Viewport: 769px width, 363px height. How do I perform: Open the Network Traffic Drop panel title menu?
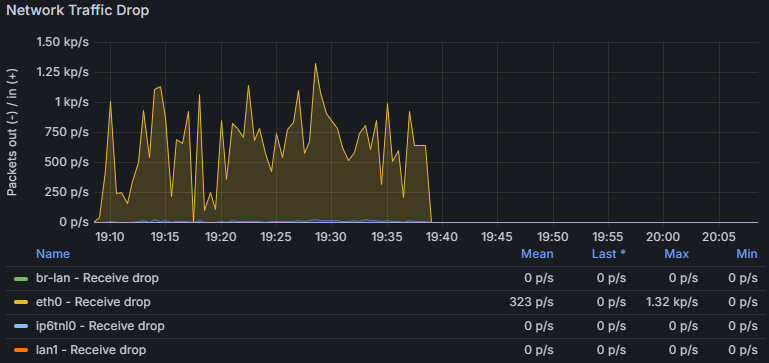(77, 10)
